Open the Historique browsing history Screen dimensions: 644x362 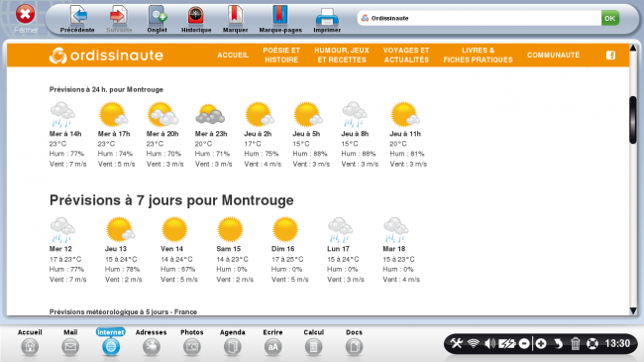coord(196,19)
